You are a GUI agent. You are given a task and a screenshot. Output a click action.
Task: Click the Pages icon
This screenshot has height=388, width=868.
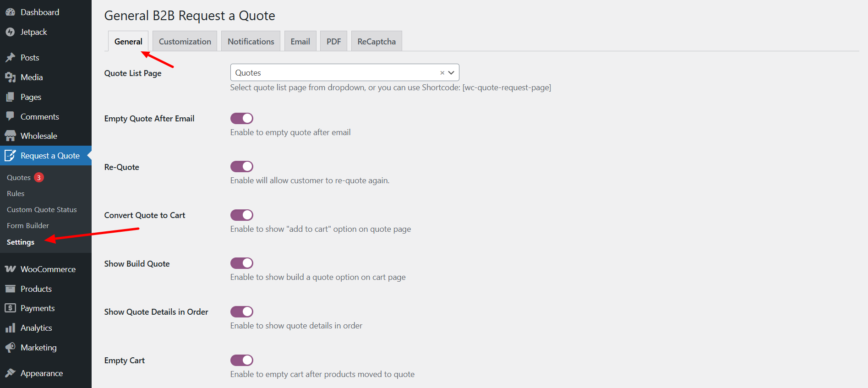click(x=10, y=97)
